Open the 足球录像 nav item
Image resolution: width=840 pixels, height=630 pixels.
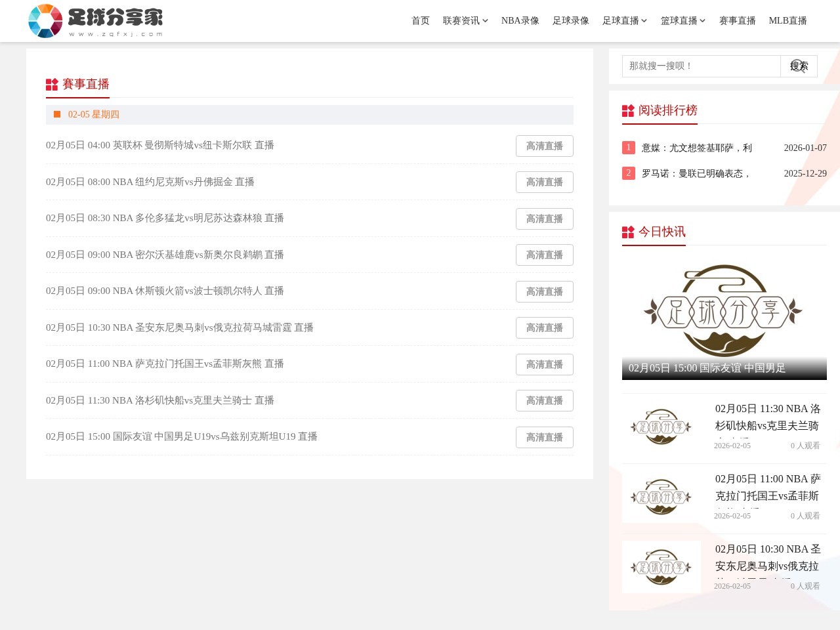pos(571,21)
